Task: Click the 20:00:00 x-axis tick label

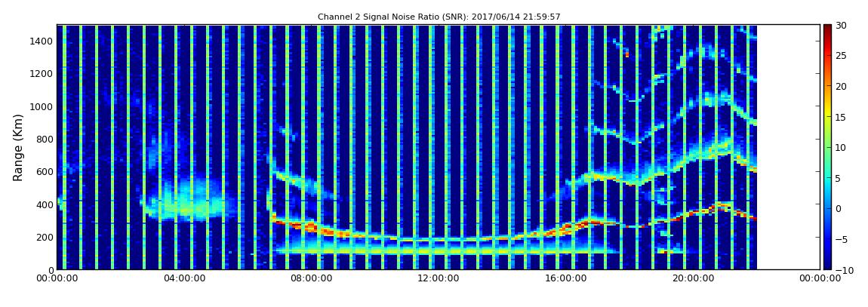Action: coord(691,279)
